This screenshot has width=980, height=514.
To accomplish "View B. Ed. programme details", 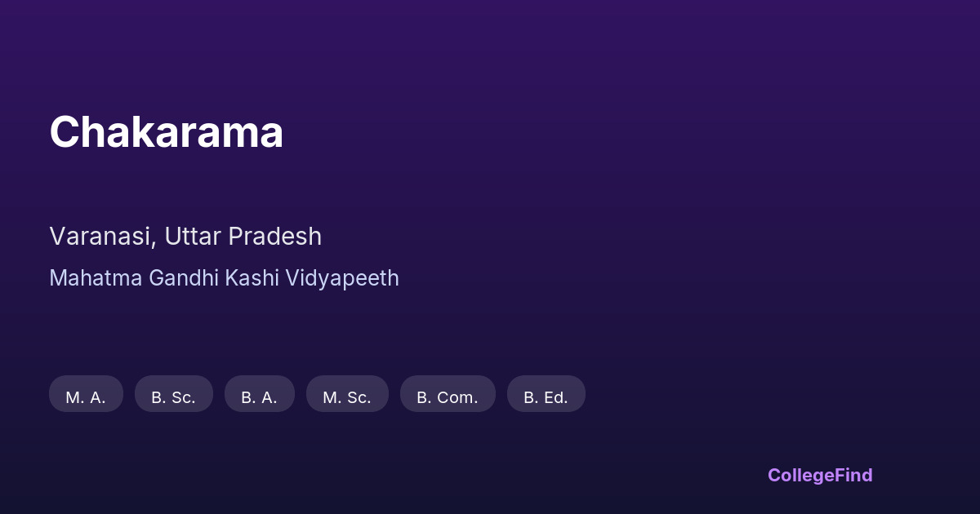I will pyautogui.click(x=546, y=397).
